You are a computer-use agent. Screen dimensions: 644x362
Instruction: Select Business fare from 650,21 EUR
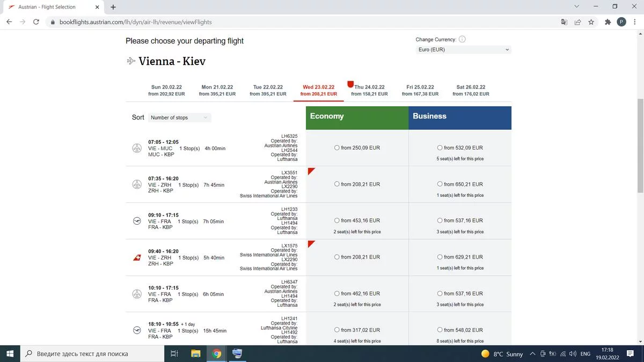440,184
